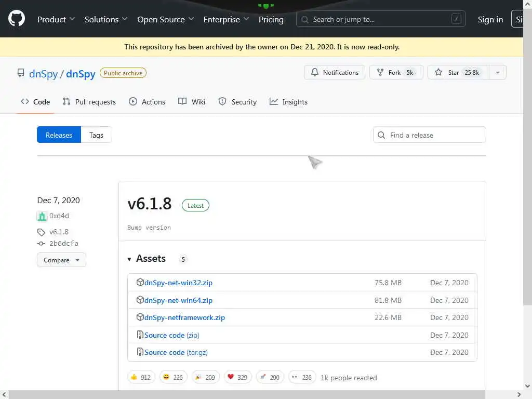532x399 pixels.
Task: Click the repository icon beside dnSpy
Action: 21,73
